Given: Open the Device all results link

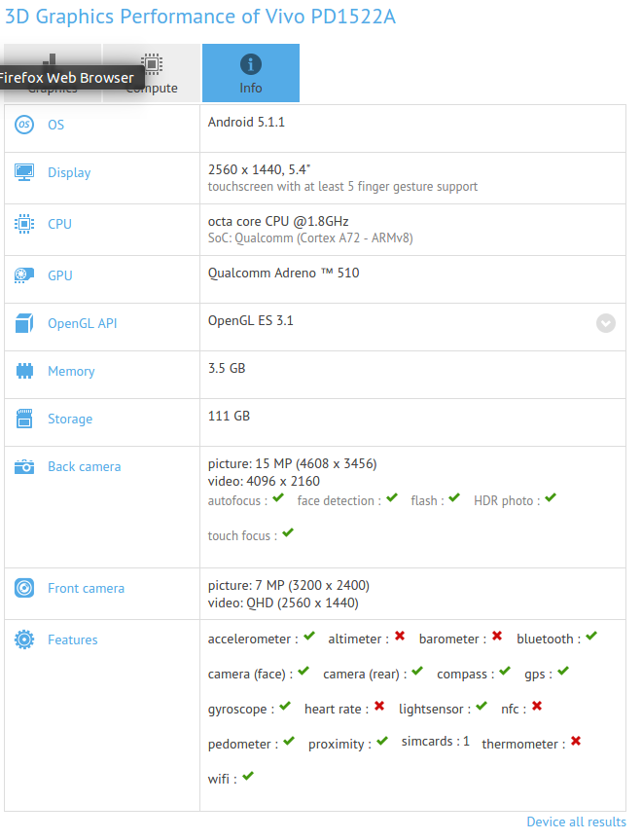Looking at the screenshot, I should point(576,822).
